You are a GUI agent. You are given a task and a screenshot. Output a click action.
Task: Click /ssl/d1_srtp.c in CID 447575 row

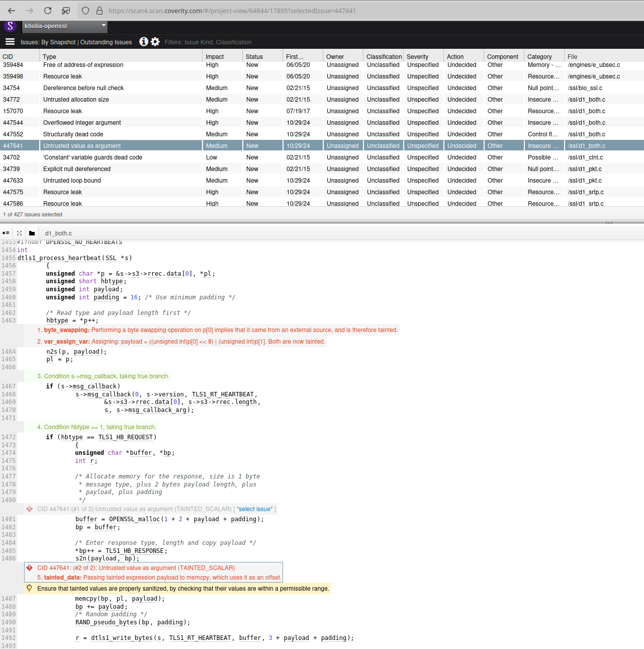pos(586,192)
